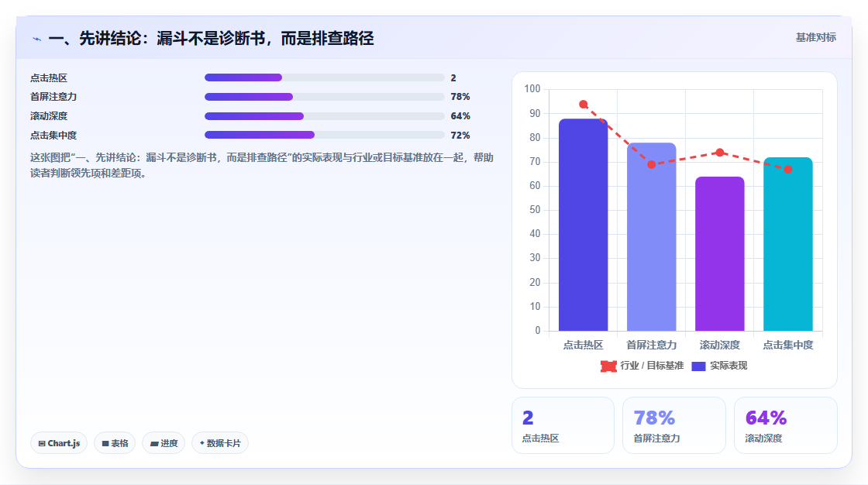Click the 滚动深度 progress row label

click(x=49, y=116)
